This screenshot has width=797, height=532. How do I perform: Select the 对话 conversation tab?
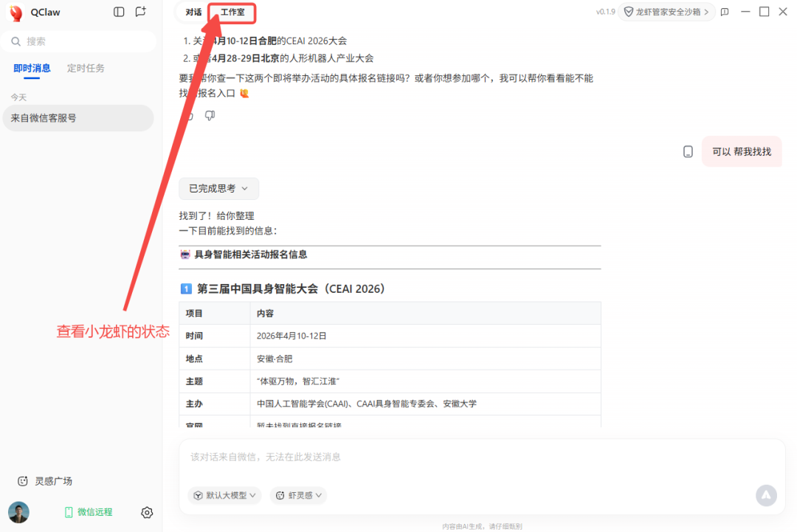193,12
